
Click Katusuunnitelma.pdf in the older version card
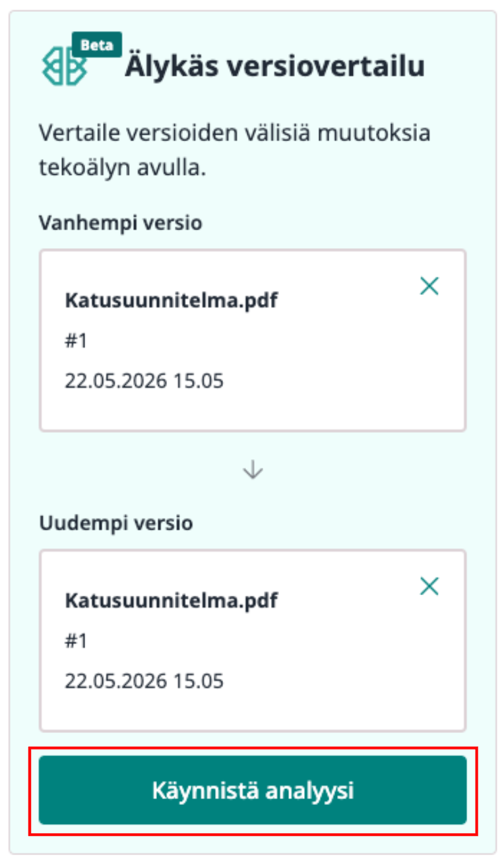tap(171, 301)
